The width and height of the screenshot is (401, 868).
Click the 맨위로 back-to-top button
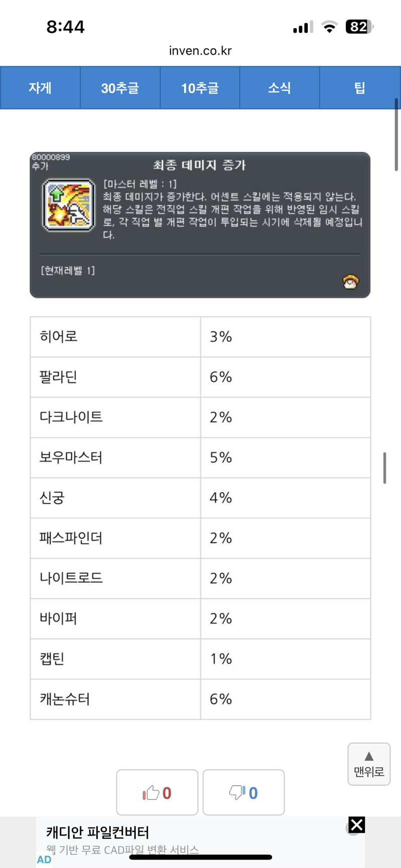pos(369,764)
